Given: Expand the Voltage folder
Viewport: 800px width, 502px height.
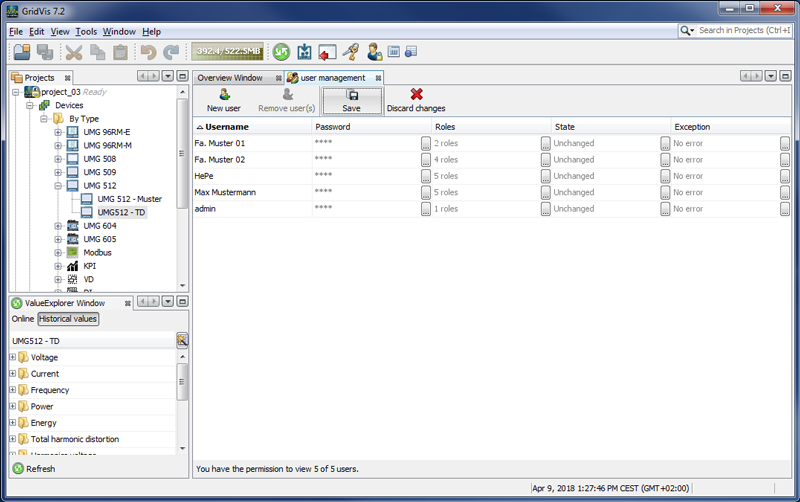Looking at the screenshot, I should point(13,358).
